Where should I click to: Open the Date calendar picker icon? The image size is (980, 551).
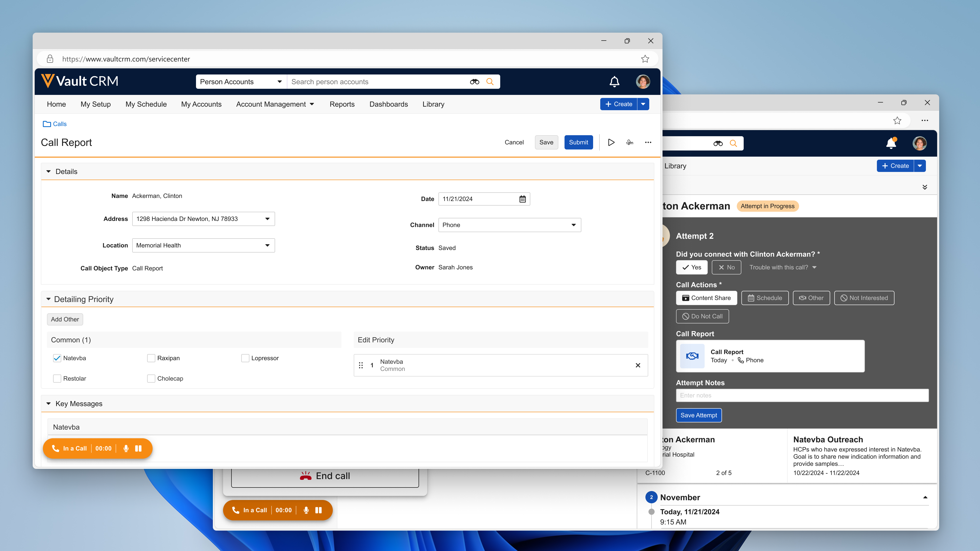tap(522, 199)
